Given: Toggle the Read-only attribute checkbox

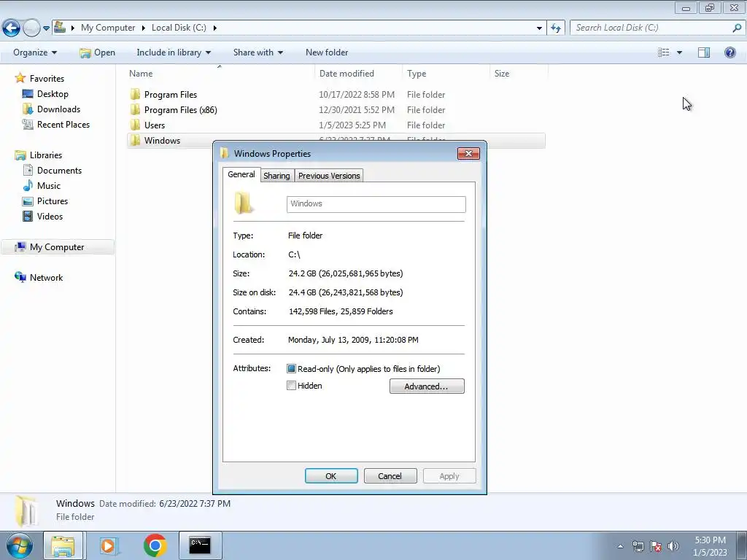Looking at the screenshot, I should 291,368.
